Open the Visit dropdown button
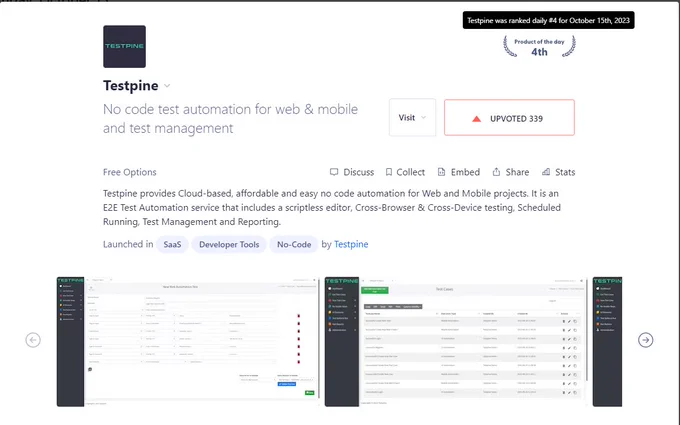Image resolution: width=680 pixels, height=425 pixels. click(x=412, y=118)
